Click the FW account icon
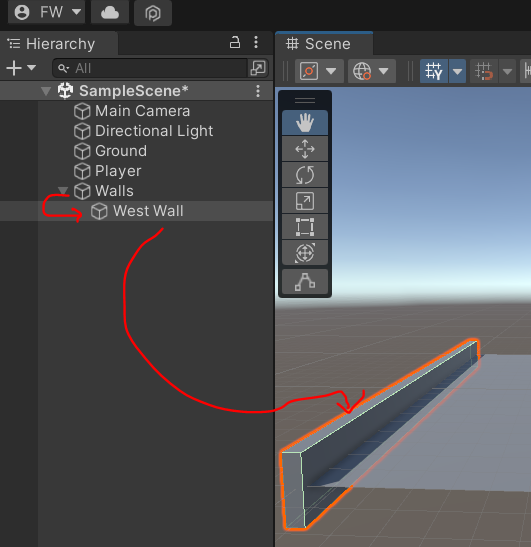This screenshot has height=547, width=531. pos(22,13)
